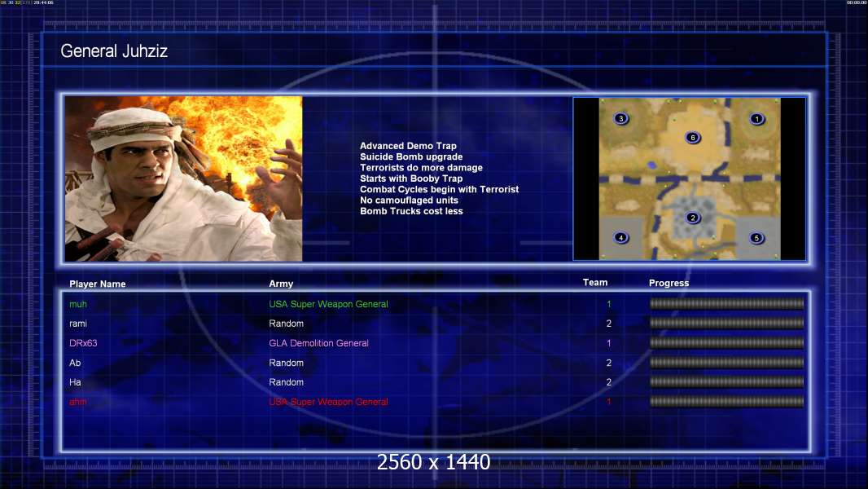Click loading progress bar for Ha
Image resolution: width=868 pixels, height=489 pixels.
(x=726, y=381)
